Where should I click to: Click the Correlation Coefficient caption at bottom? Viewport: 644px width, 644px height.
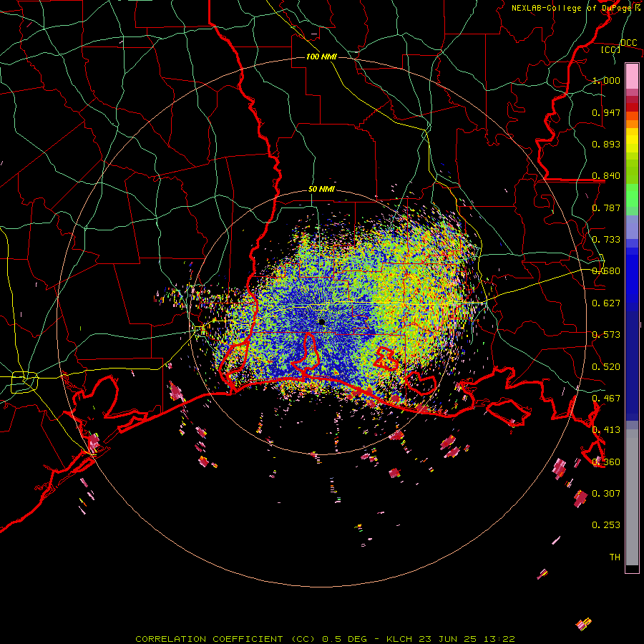pos(325,639)
